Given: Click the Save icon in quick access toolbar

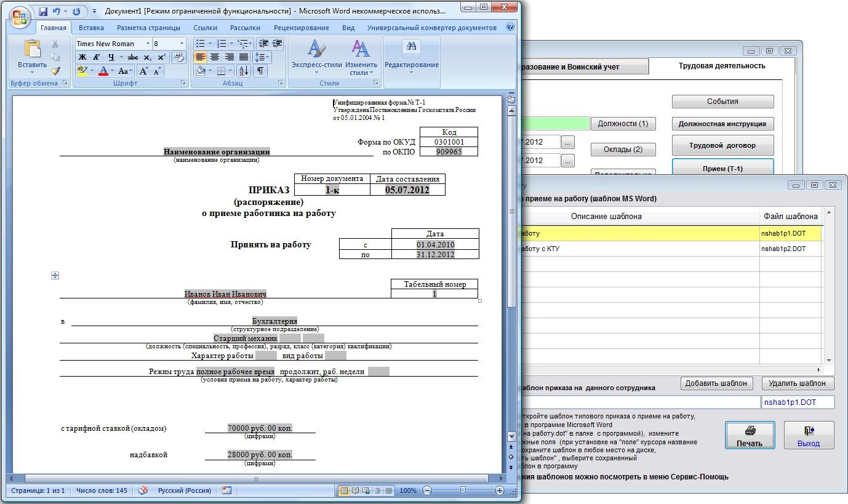Looking at the screenshot, I should (x=43, y=12).
